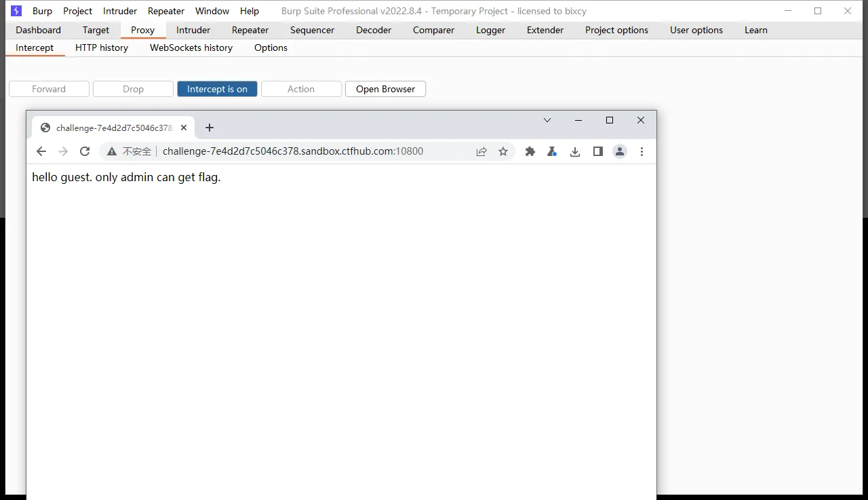Toggle the browser side panel icon
Viewport: 868px width, 500px height.
pyautogui.click(x=597, y=151)
